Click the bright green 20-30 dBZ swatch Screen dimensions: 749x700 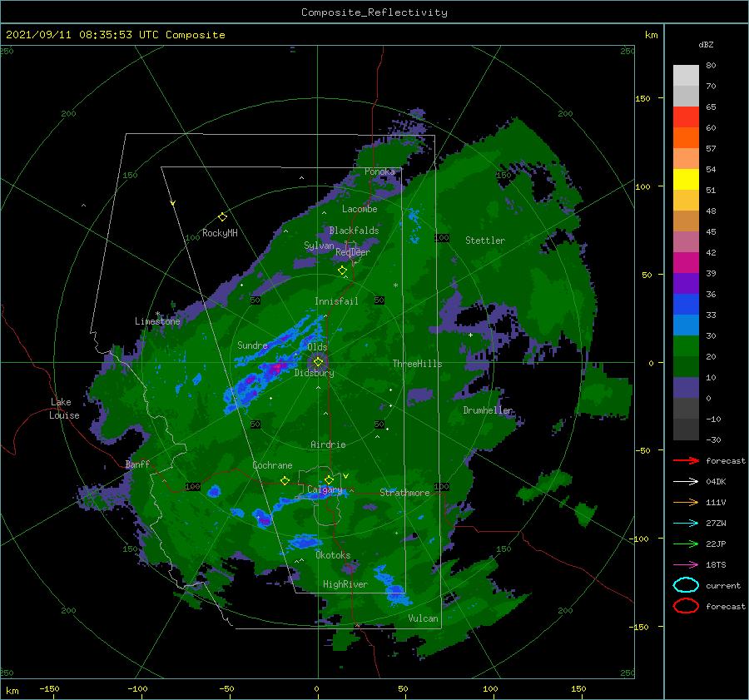pos(686,346)
